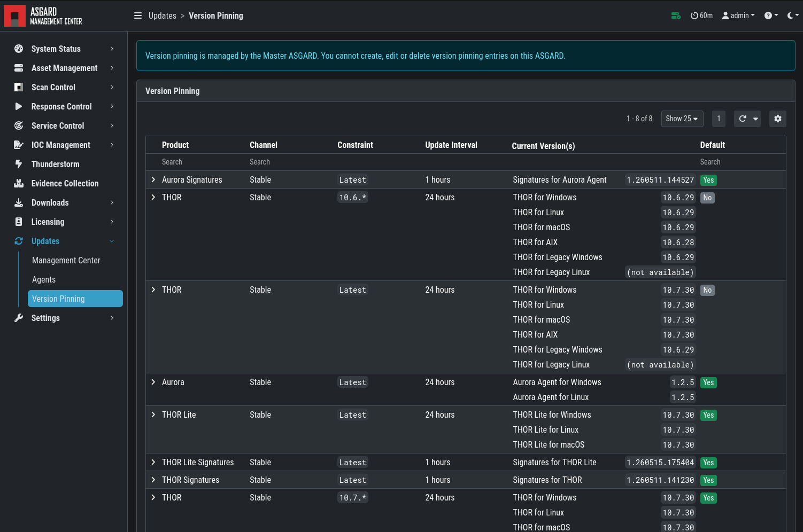Image resolution: width=803 pixels, height=532 pixels.
Task: Go to page 1 of table
Action: click(x=719, y=119)
